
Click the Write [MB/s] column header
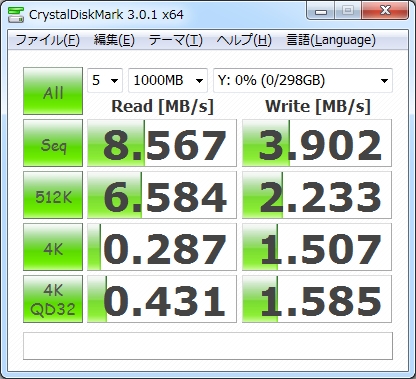(x=318, y=107)
